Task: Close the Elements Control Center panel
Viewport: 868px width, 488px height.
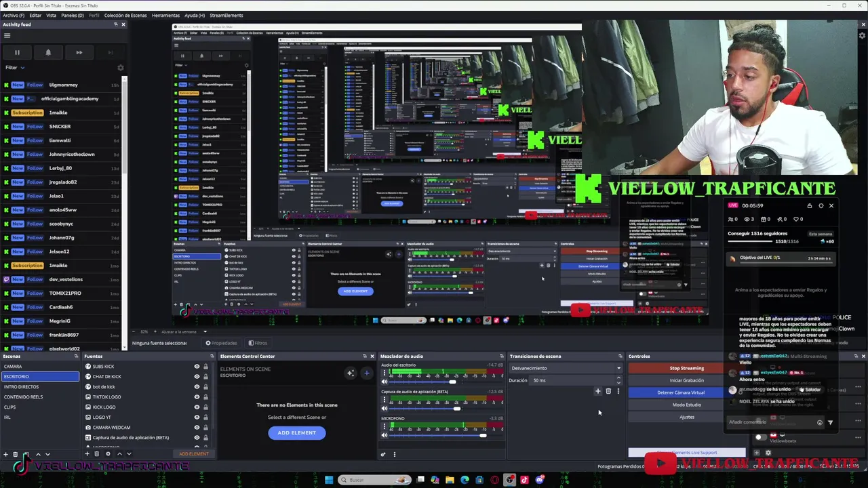Action: [x=372, y=356]
